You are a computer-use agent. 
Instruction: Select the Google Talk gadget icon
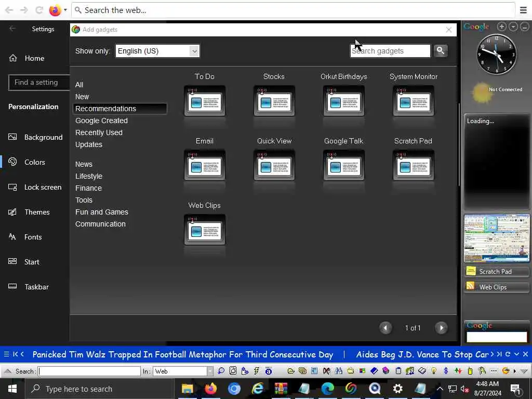coord(344,165)
